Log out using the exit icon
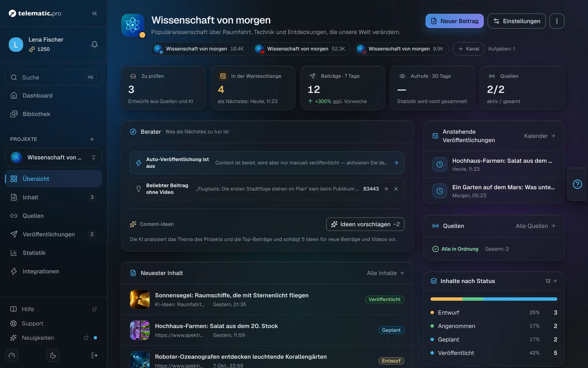This screenshot has width=588, height=368. click(x=94, y=355)
